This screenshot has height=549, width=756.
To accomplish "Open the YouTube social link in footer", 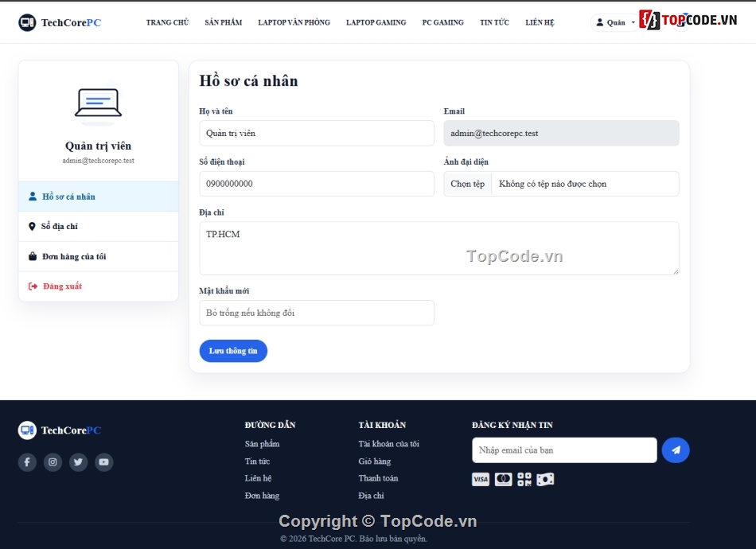I will 103,461.
